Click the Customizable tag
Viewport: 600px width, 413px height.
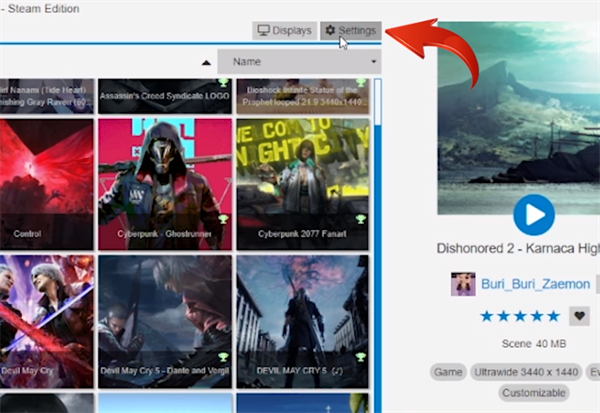pyautogui.click(x=534, y=393)
